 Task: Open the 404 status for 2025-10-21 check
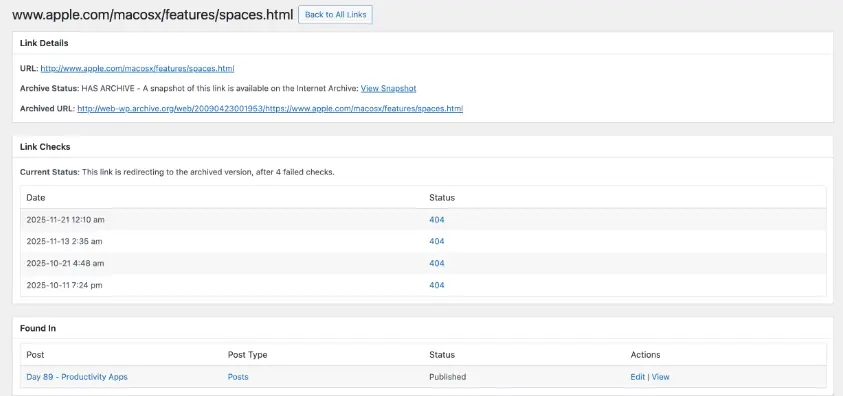pyautogui.click(x=437, y=263)
